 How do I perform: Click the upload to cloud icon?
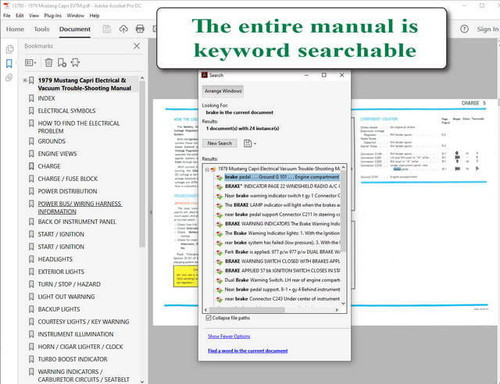coord(123,29)
